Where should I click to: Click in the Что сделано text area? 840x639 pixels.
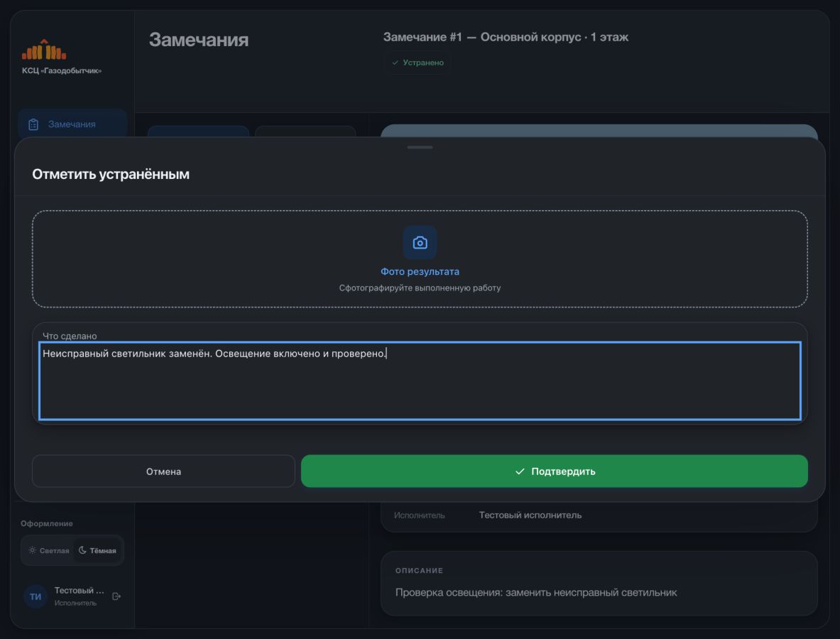point(420,381)
